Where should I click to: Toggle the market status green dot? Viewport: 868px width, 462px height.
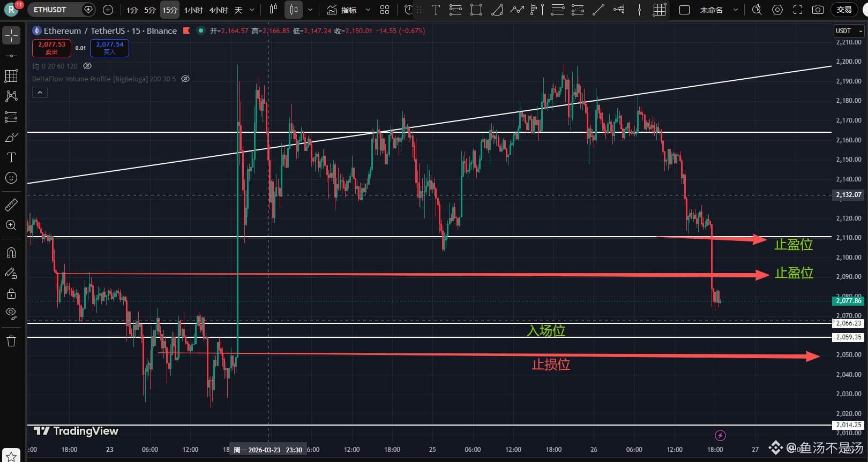[x=201, y=31]
